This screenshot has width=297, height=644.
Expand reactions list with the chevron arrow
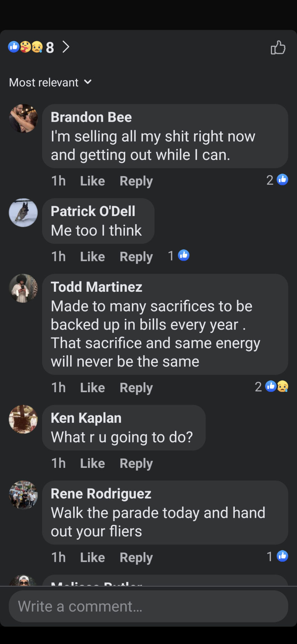pos(66,47)
